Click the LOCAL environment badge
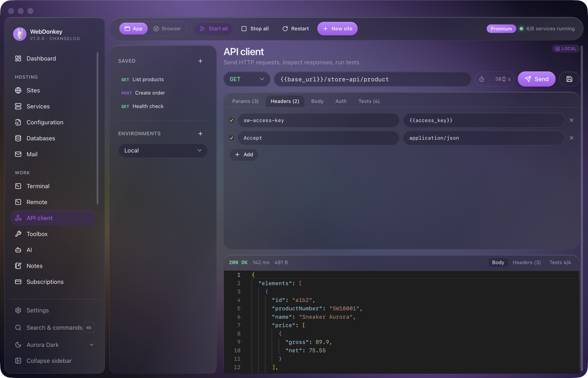 565,49
